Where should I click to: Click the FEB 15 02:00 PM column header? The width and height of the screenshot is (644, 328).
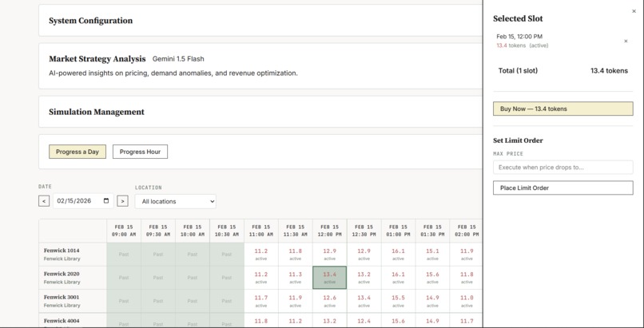click(467, 231)
